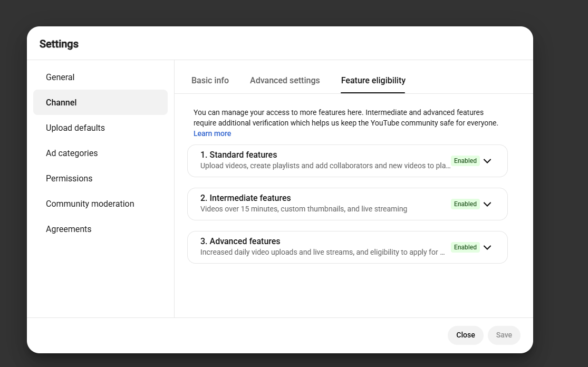Click Enabled badge for Advanced features
This screenshot has height=367, width=588.
tap(465, 247)
